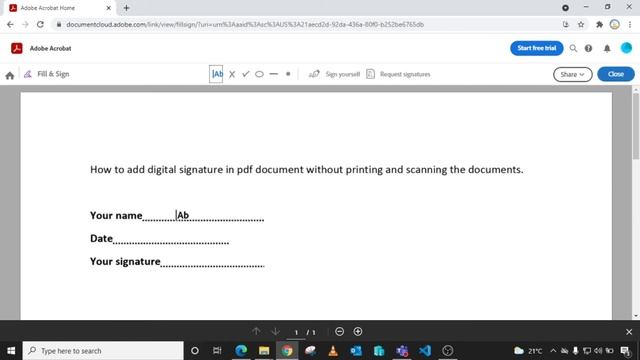This screenshot has width=640, height=360.
Task: Open Task View on the taskbar
Action: coord(217,351)
